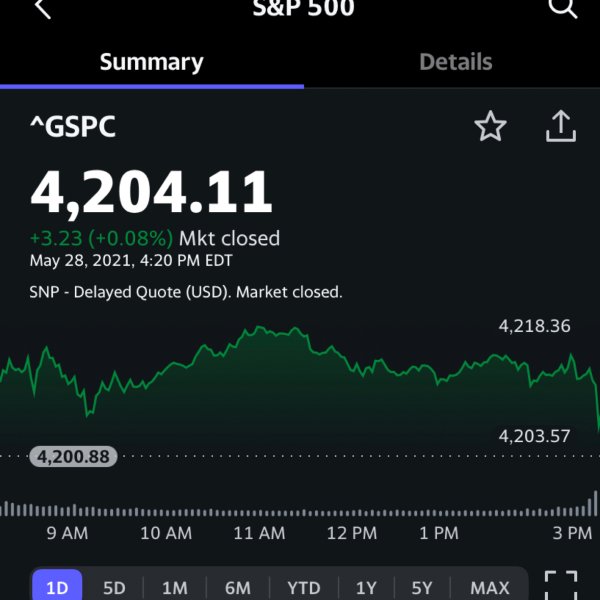Share the quote using share icon
This screenshot has width=600, height=600.
[x=561, y=126]
